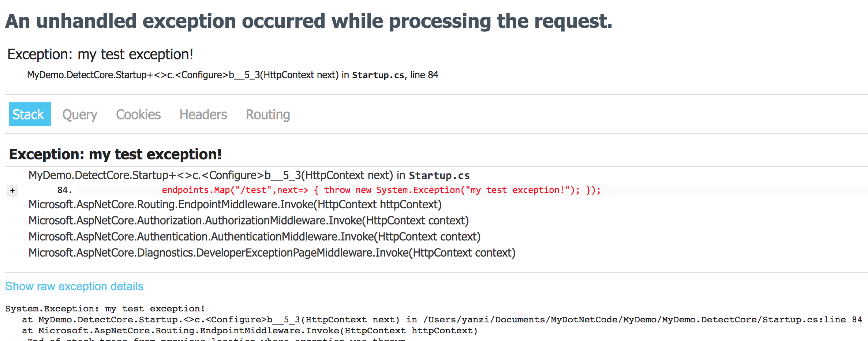This screenshot has height=341, width=868.
Task: Select the AuthenticationMiddleware.Invoke stack frame
Action: coord(254,237)
